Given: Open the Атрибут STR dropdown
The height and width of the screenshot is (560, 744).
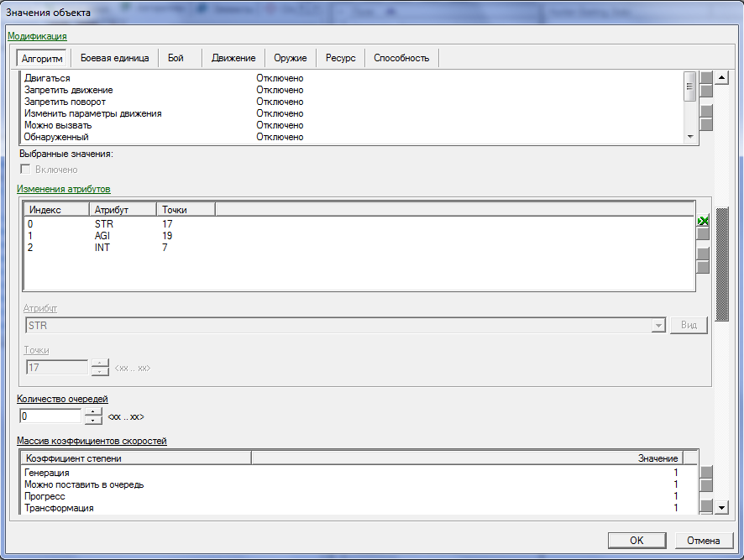Looking at the screenshot, I should [x=658, y=326].
